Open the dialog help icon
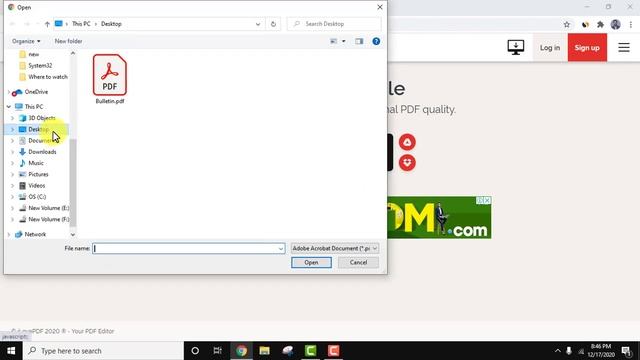640x360 pixels. [x=376, y=41]
